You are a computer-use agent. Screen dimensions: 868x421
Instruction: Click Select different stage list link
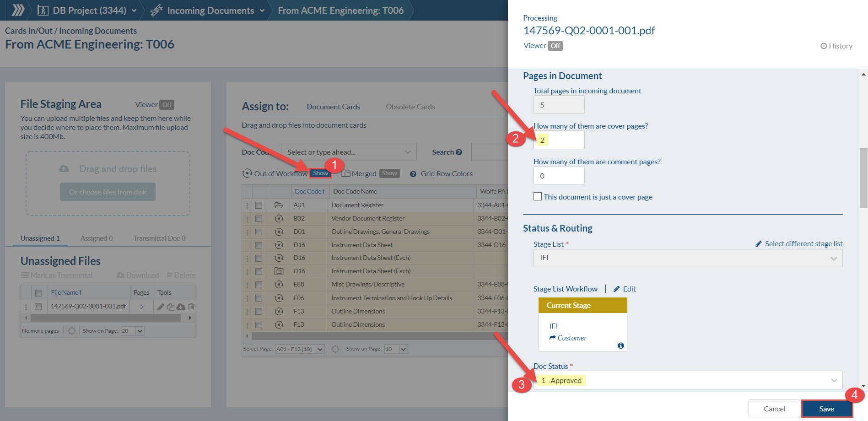[x=799, y=244]
